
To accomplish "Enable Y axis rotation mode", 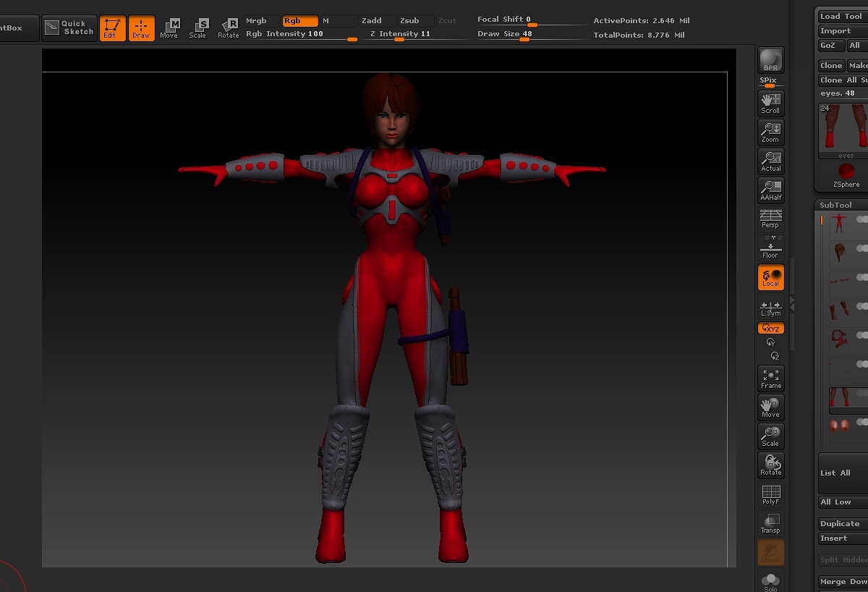I will [x=770, y=342].
